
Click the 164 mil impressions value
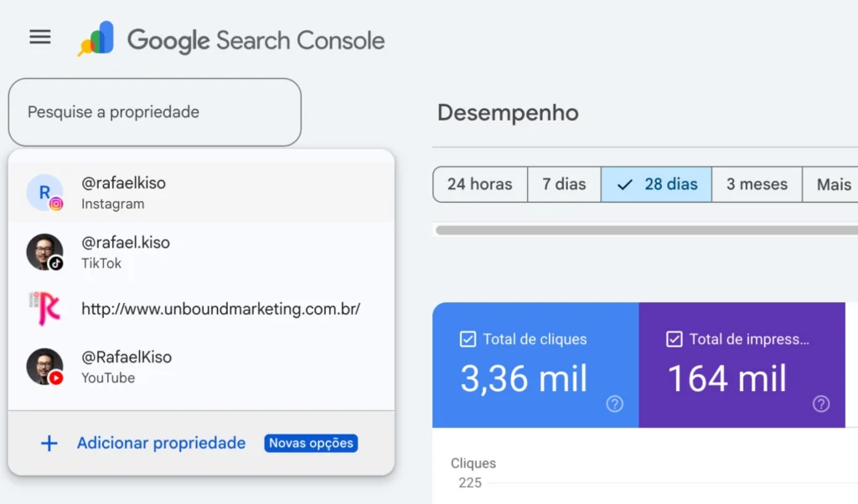pyautogui.click(x=726, y=378)
